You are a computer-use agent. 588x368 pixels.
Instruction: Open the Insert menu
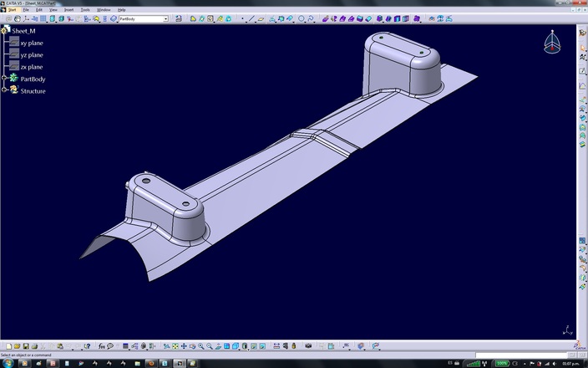point(68,10)
